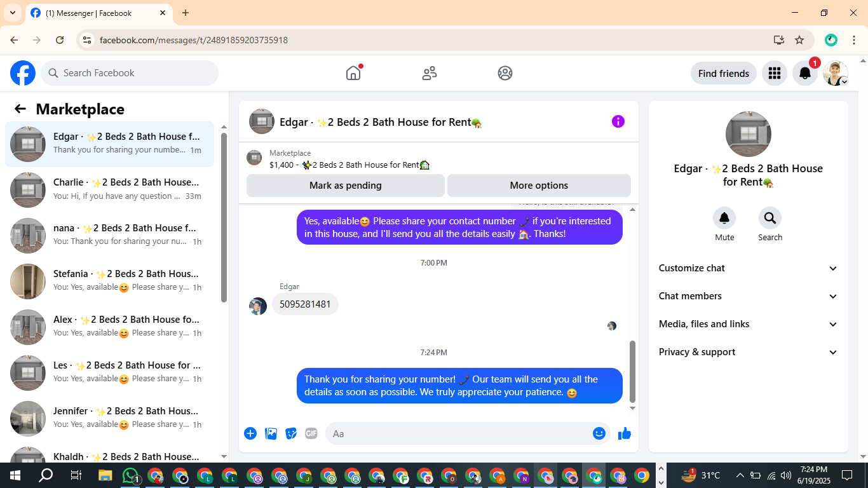Expand Chat members section
This screenshot has width=868, height=488.
(749, 296)
